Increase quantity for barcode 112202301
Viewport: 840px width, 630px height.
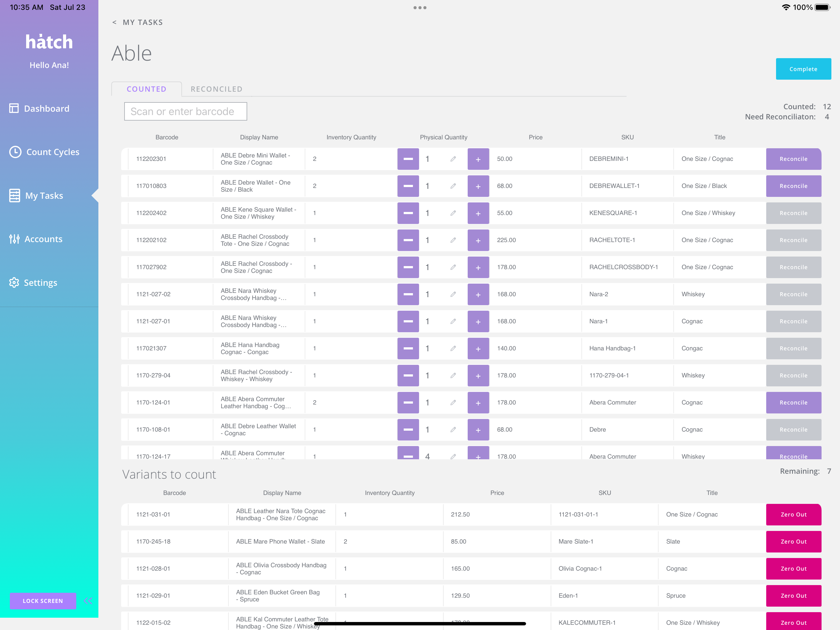(478, 159)
